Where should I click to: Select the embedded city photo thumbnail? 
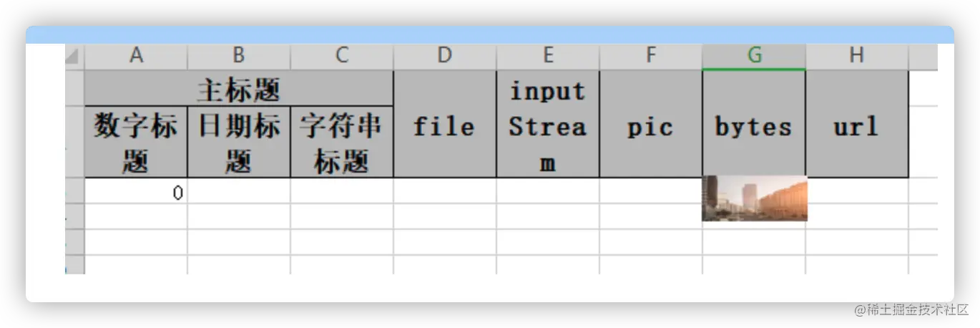(755, 199)
